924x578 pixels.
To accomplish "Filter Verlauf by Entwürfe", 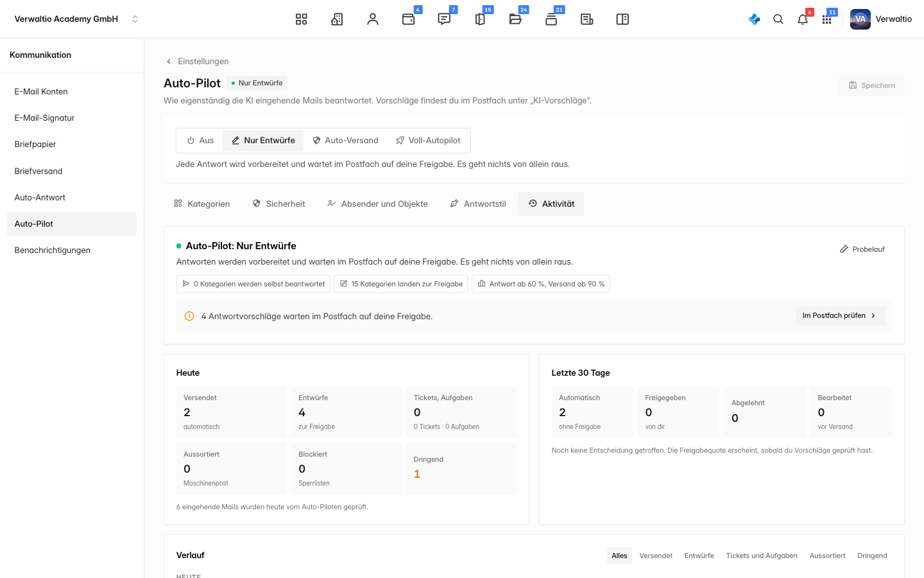I will click(699, 556).
